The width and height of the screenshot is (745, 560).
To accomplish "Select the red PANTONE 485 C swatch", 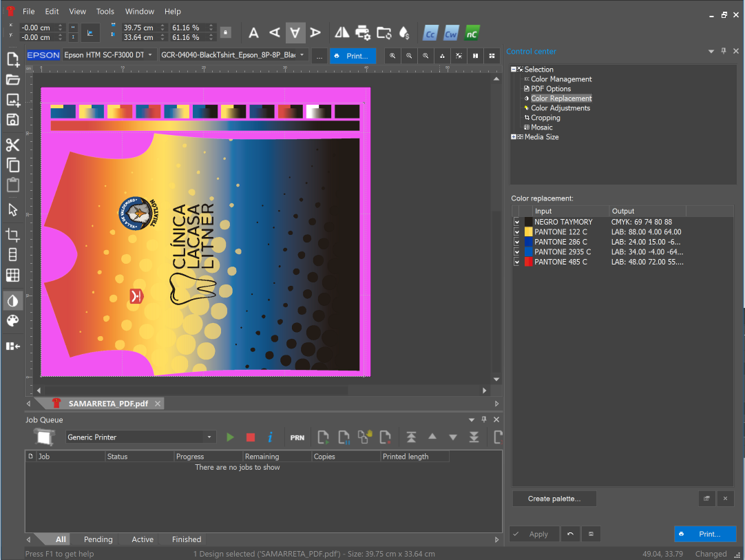I will click(x=528, y=262).
